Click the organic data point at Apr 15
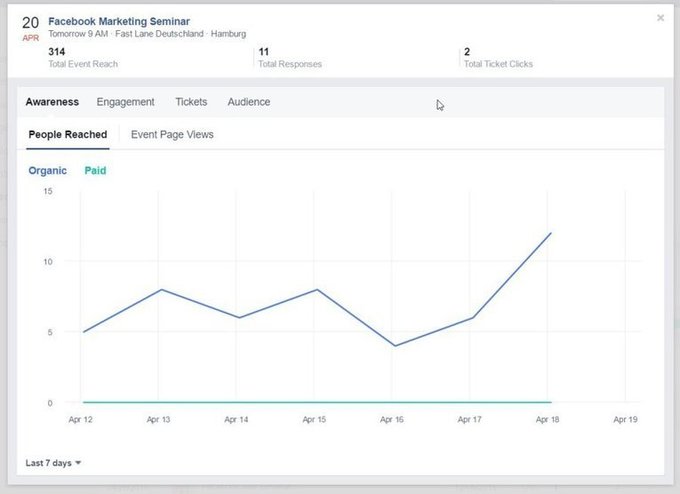Viewport: 680px width, 494px height. tap(317, 289)
